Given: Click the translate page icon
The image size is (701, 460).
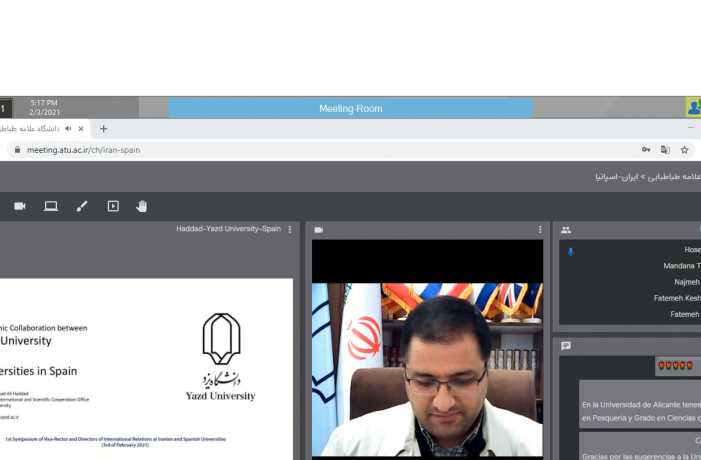Looking at the screenshot, I should tap(665, 150).
